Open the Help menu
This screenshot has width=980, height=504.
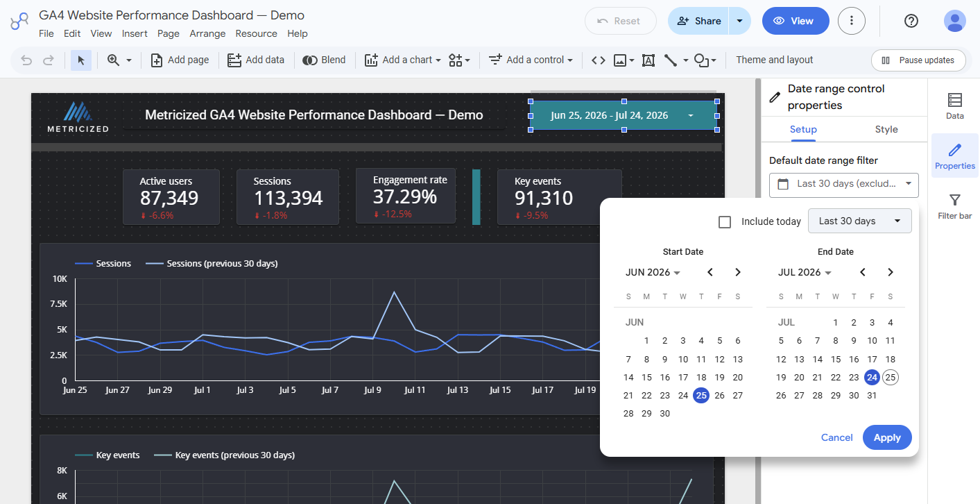[x=298, y=33]
